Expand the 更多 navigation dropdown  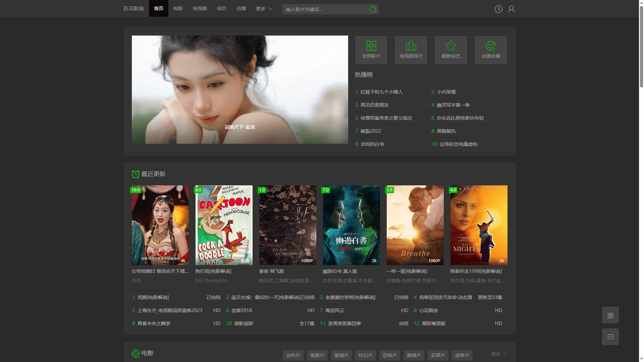point(264,8)
